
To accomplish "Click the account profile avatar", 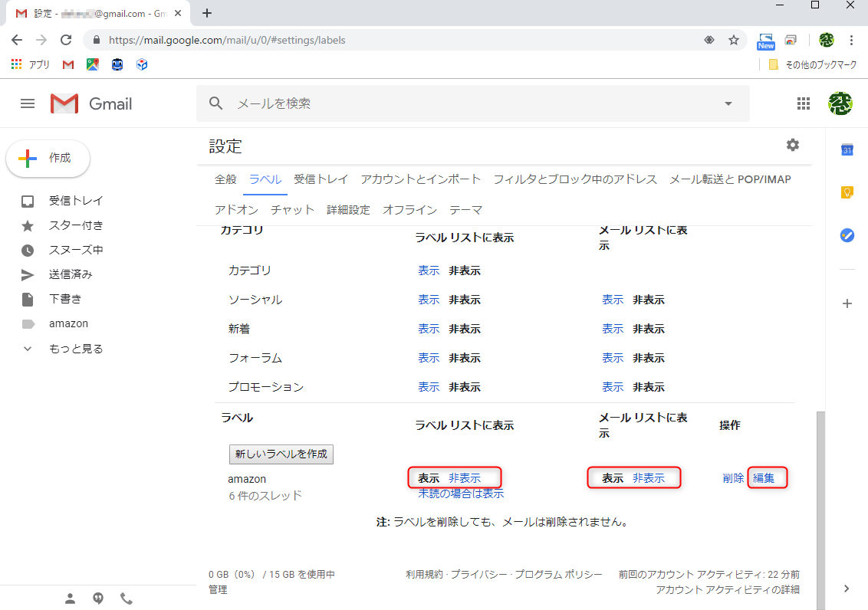I will click(x=840, y=103).
